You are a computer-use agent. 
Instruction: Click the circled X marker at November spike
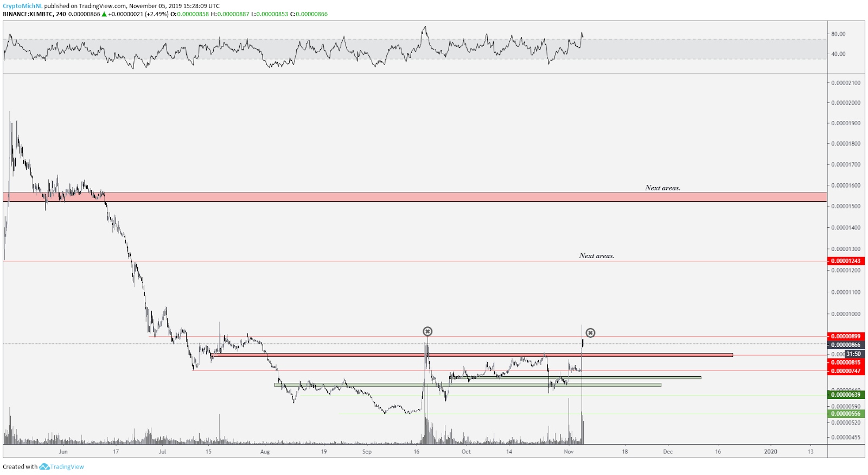coord(590,333)
